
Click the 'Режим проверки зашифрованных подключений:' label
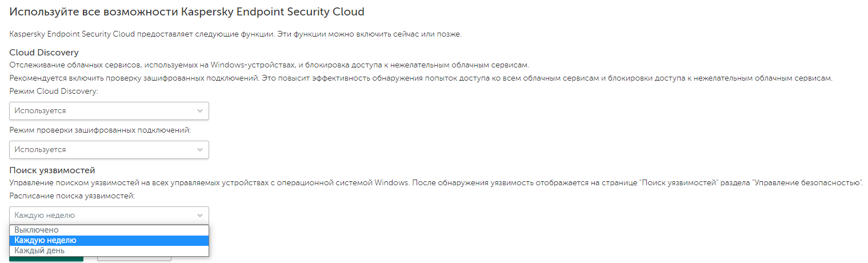100,130
